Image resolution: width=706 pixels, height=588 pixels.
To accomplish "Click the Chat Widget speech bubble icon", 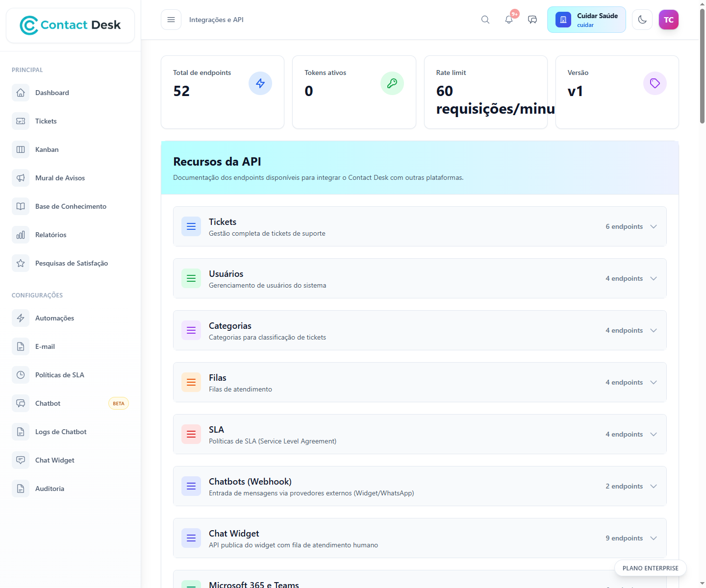I will click(x=21, y=460).
